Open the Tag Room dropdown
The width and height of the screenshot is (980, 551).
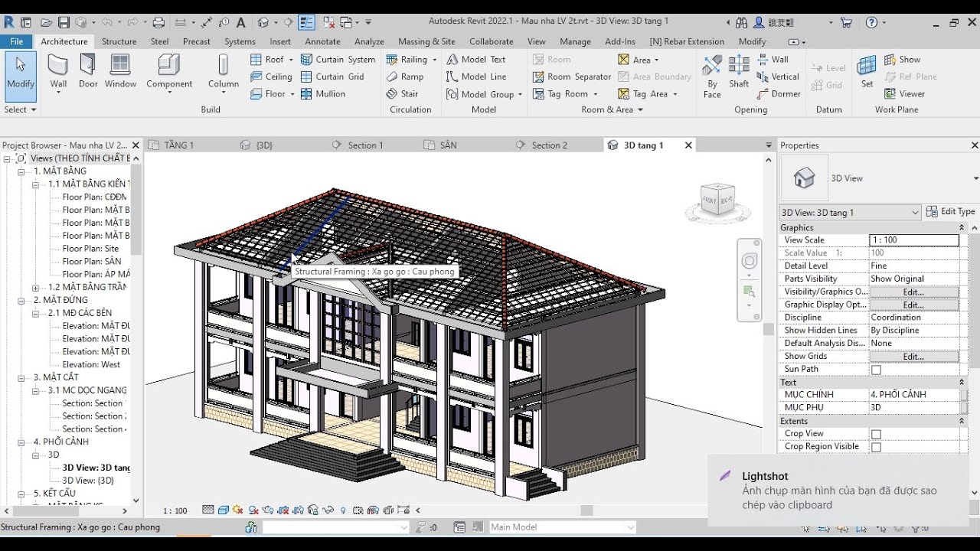click(595, 94)
